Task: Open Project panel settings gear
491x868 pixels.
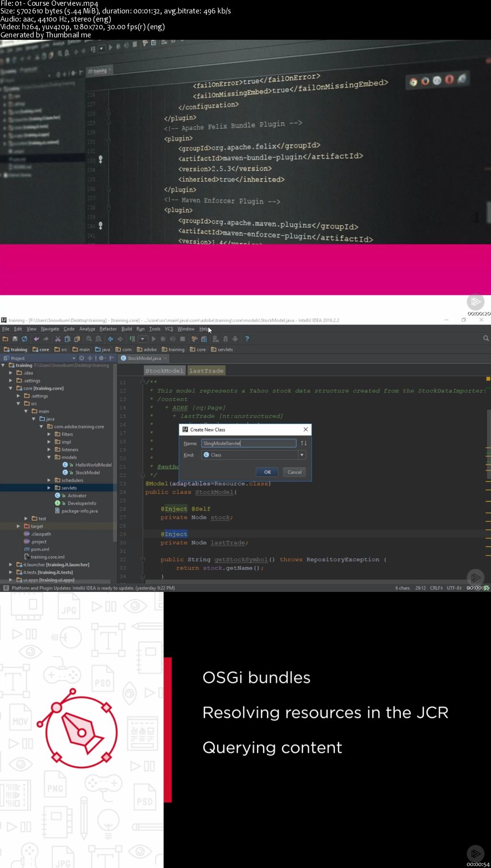Action: (x=101, y=358)
